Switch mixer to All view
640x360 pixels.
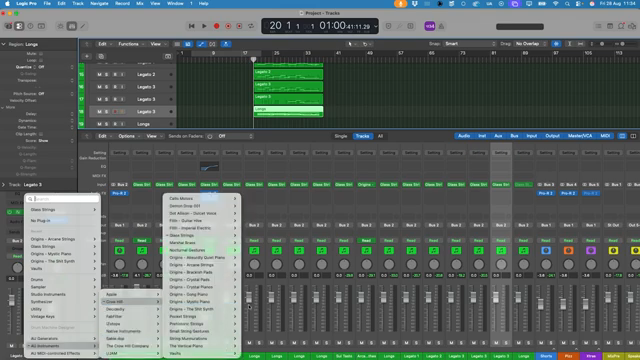pos(380,136)
